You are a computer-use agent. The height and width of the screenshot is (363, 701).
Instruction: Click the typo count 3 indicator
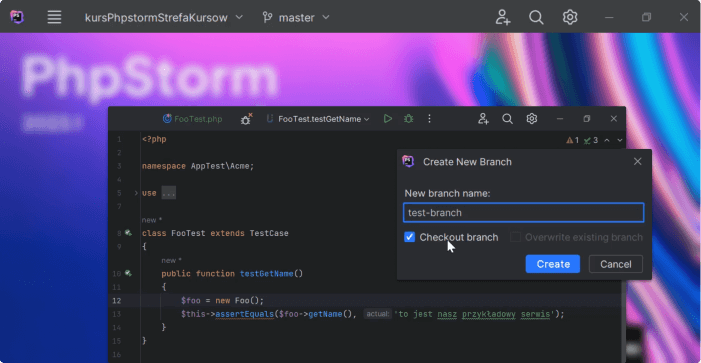pyautogui.click(x=591, y=140)
